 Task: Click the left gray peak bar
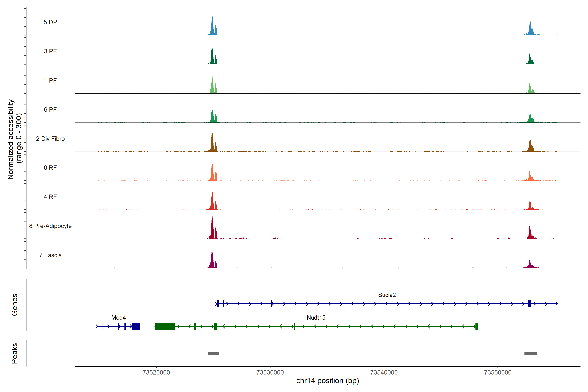213,353
